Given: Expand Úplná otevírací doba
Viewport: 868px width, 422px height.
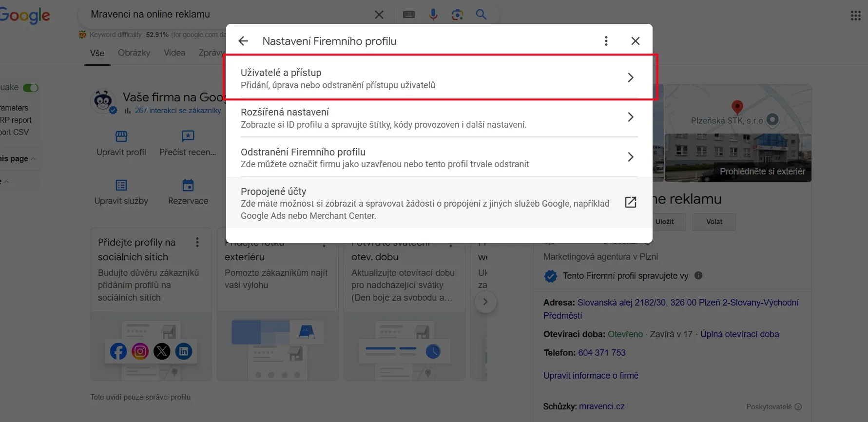Looking at the screenshot, I should (x=739, y=334).
